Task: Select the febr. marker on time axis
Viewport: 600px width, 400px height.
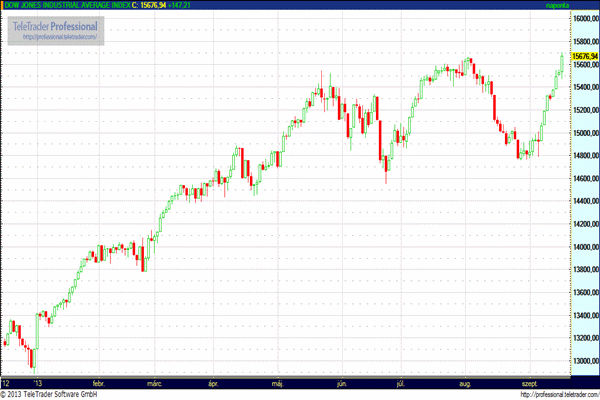Action: (x=98, y=382)
